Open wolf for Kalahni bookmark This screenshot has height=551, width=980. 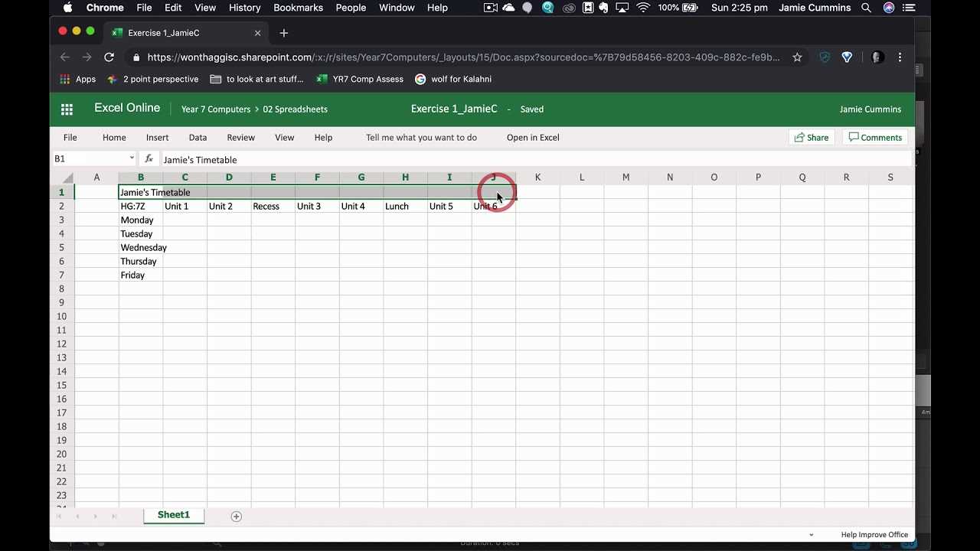point(453,79)
